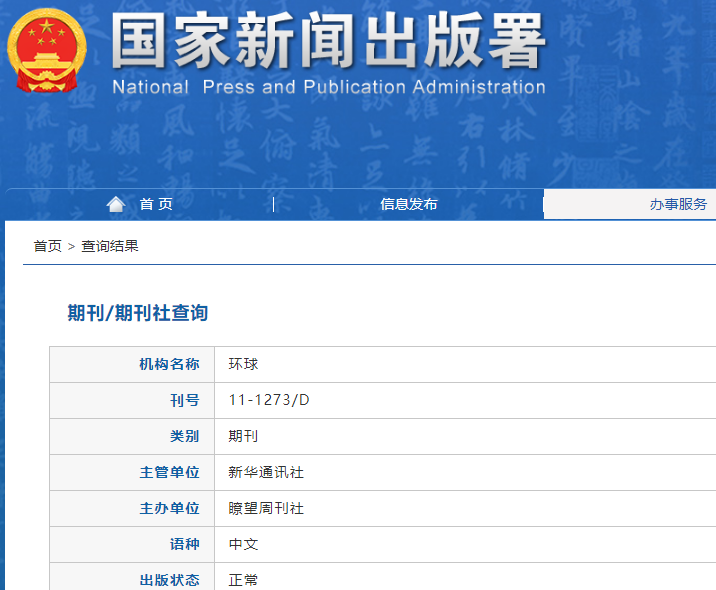716x590 pixels.
Task: Click the 机构名称 row label
Action: coord(169,364)
